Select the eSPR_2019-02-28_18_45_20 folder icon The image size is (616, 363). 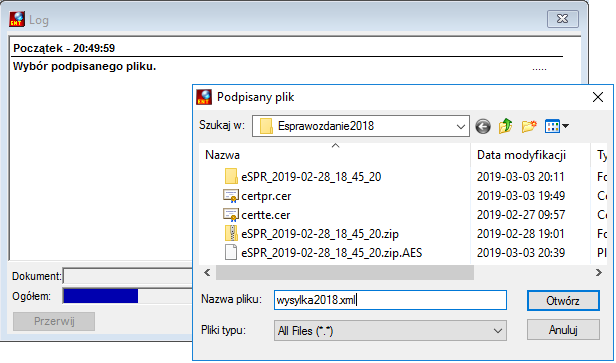click(231, 176)
